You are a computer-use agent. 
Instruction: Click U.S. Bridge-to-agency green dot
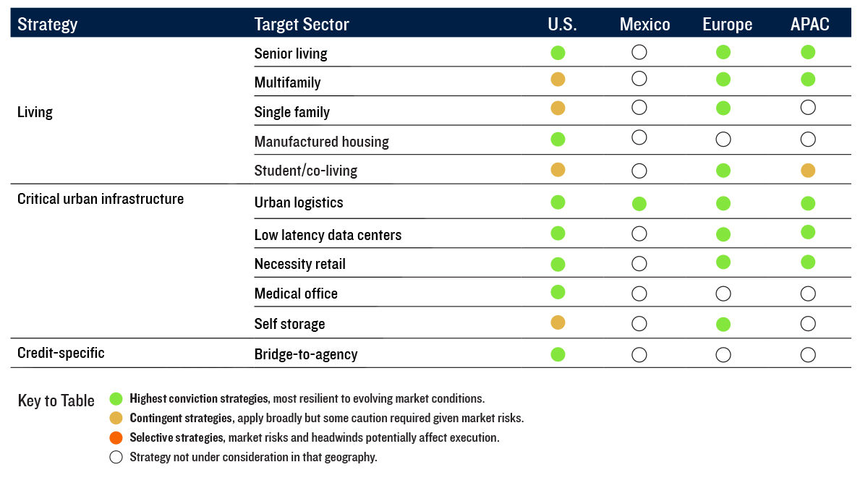(x=558, y=354)
